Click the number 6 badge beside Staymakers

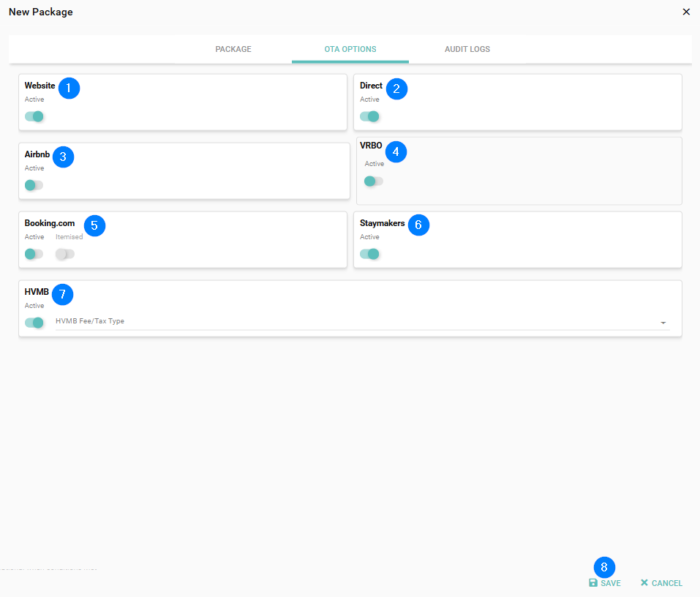pos(418,225)
